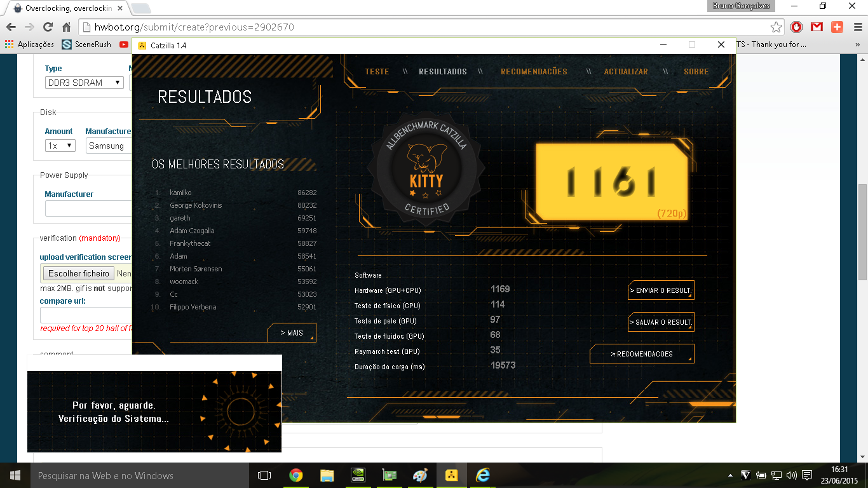Viewport: 868px width, 488px height.
Task: Click the MAIS button under top results
Action: [292, 333]
